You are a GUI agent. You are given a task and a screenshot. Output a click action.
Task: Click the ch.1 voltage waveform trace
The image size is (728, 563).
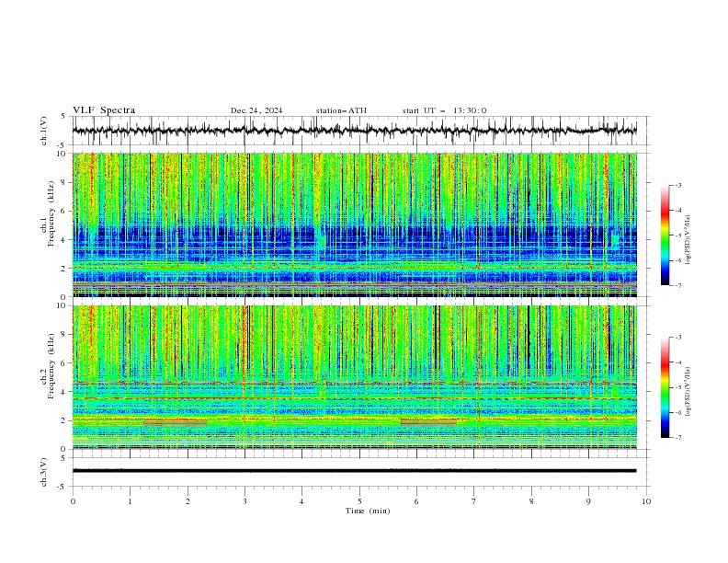pos(354,131)
